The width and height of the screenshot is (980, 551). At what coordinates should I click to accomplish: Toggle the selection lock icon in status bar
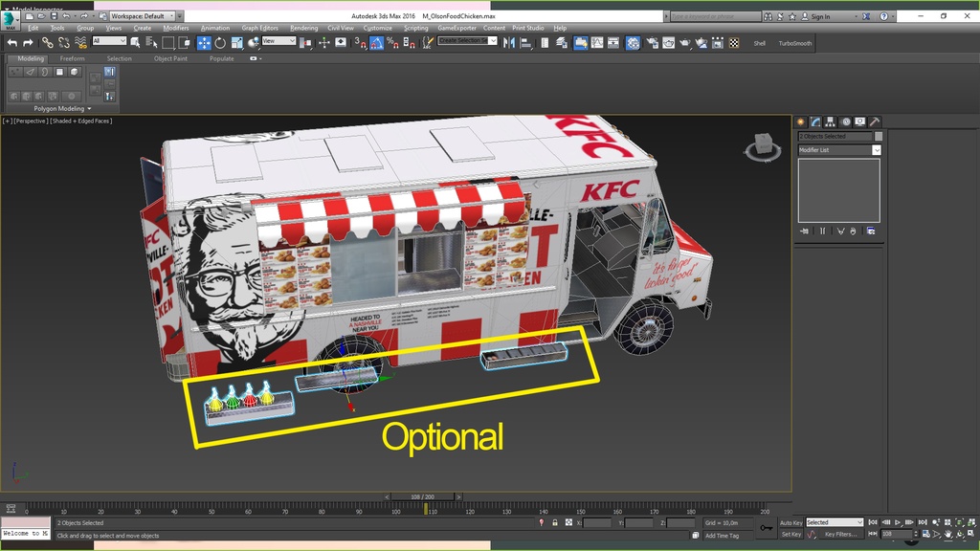tap(555, 523)
